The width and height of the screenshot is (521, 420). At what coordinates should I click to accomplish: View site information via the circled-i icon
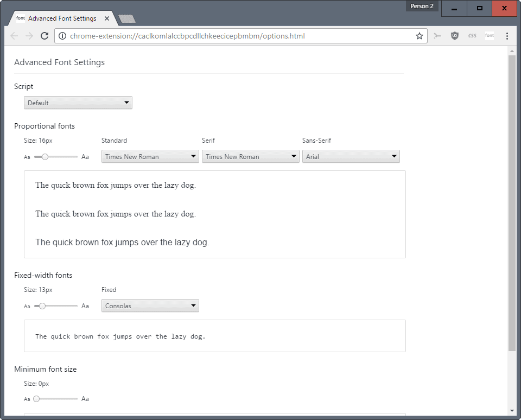63,35
